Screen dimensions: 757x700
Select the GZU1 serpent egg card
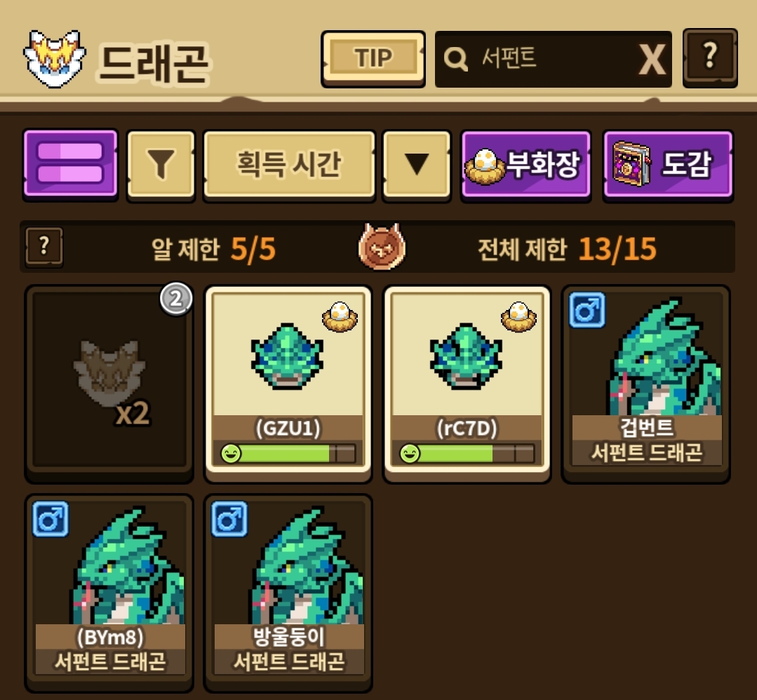(288, 384)
